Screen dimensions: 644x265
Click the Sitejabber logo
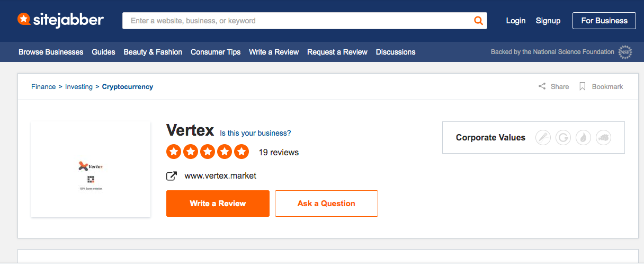(60, 20)
